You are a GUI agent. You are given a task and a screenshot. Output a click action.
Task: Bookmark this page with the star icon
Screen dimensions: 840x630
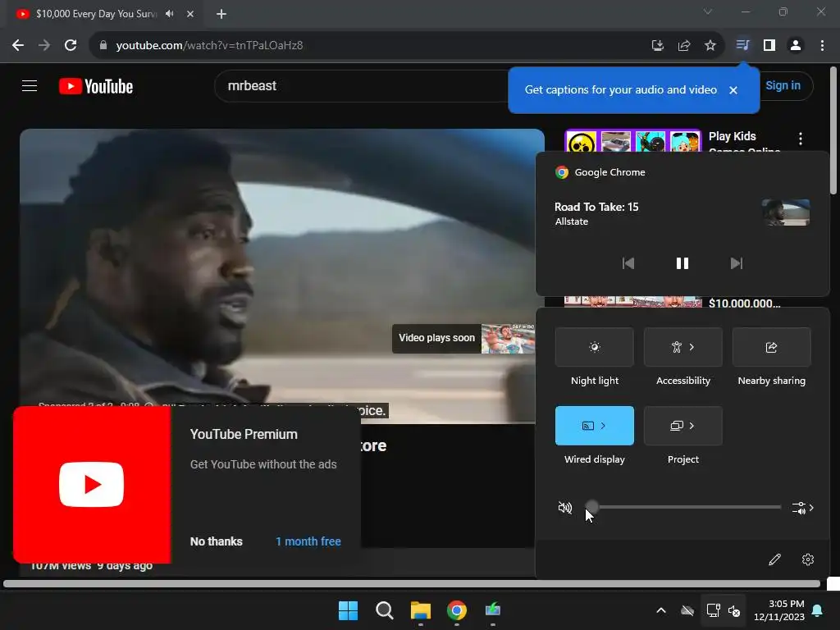click(710, 46)
